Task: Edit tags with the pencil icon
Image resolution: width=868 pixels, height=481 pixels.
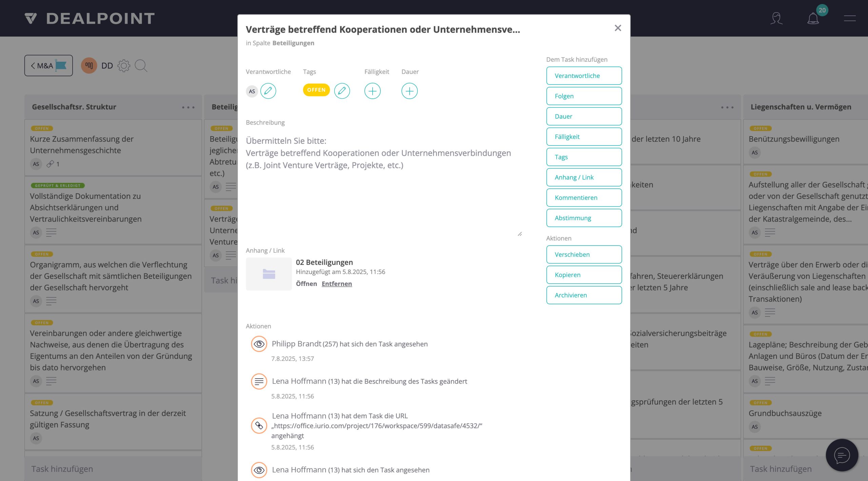Action: point(342,91)
